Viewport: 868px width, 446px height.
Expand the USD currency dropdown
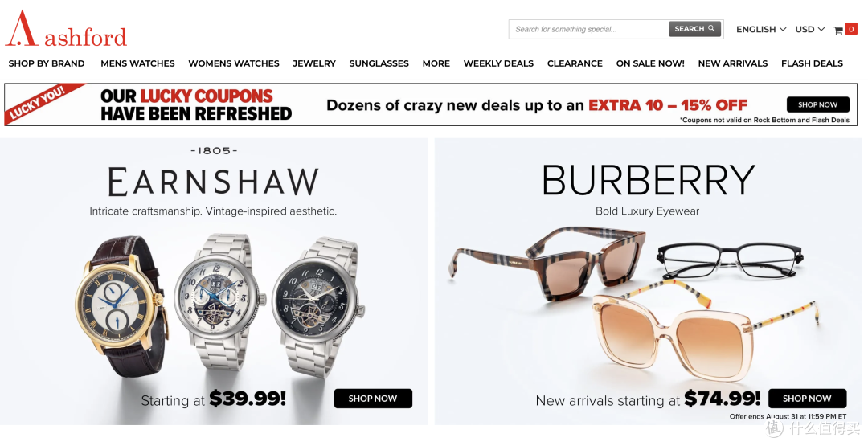[810, 29]
